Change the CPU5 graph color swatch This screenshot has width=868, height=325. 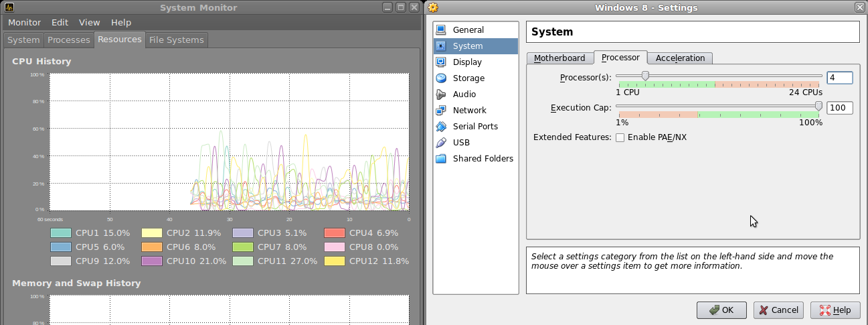tap(61, 247)
